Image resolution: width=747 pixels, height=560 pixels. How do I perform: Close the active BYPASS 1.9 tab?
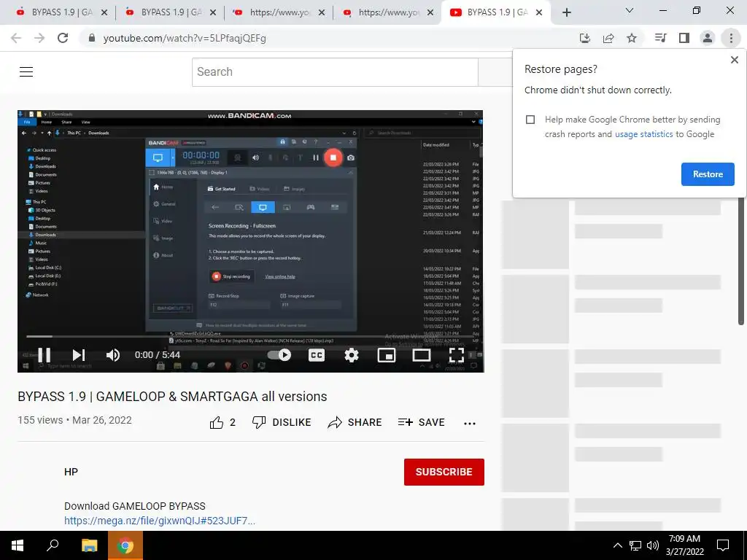[539, 12]
